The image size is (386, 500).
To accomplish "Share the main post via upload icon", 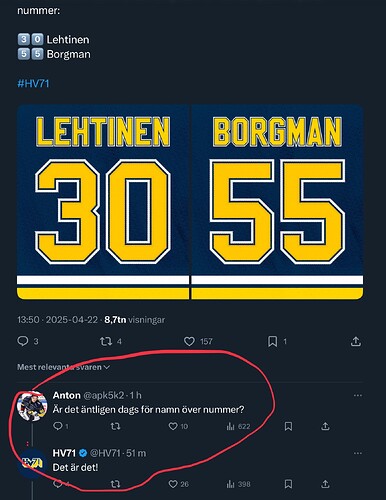I will click(x=356, y=341).
